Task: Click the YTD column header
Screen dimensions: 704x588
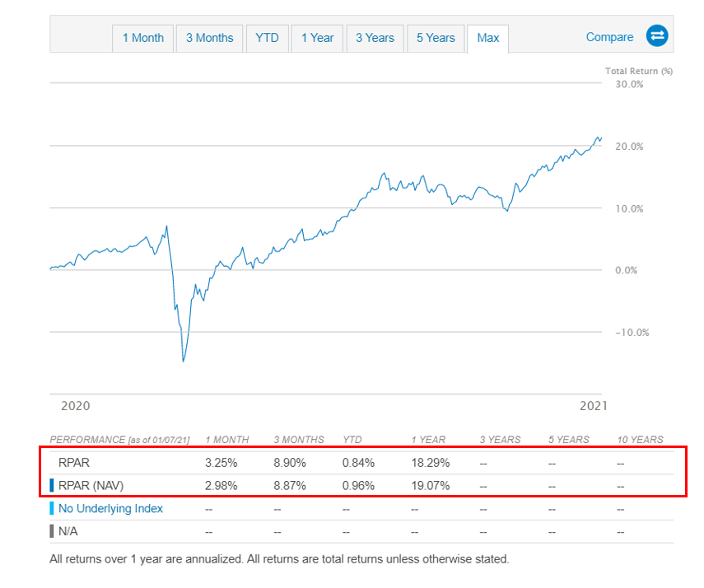Action: 352,439
